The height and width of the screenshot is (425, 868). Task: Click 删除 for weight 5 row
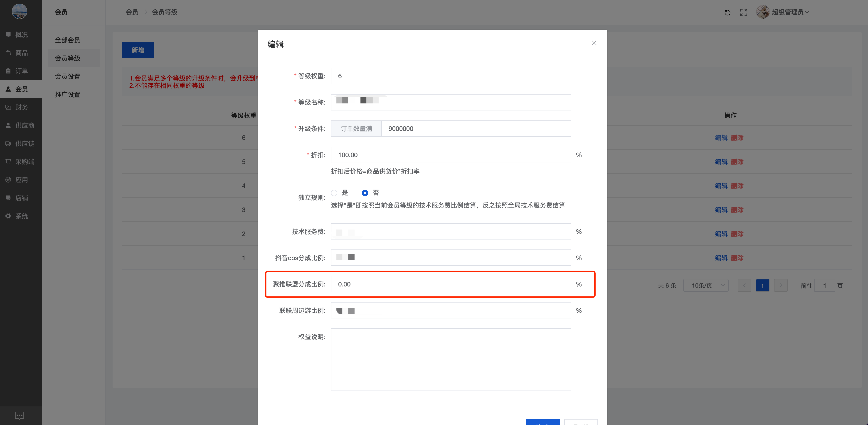point(737,162)
